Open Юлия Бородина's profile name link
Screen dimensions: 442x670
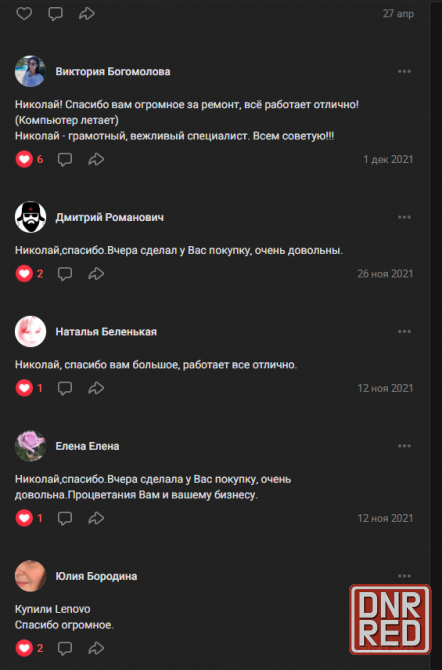pos(96,576)
